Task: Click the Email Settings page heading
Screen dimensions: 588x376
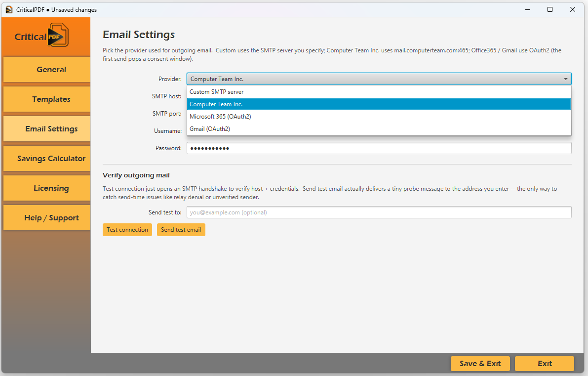Action: pos(139,35)
